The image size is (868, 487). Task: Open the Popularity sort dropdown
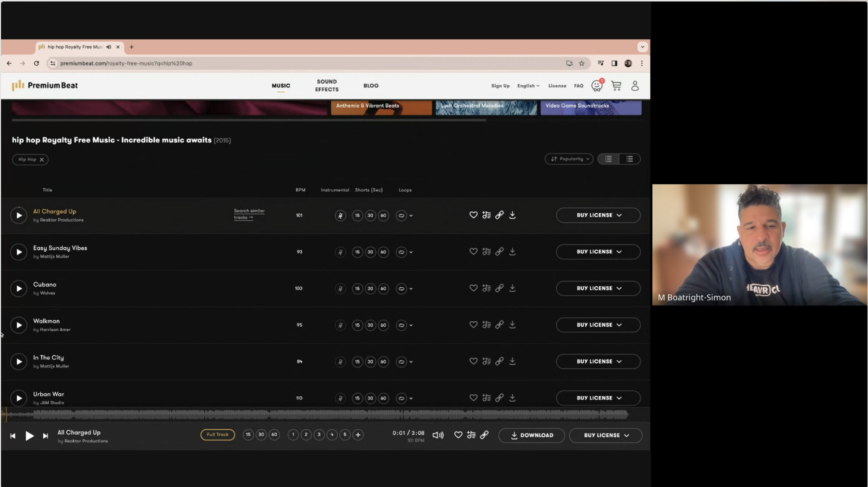(x=569, y=159)
